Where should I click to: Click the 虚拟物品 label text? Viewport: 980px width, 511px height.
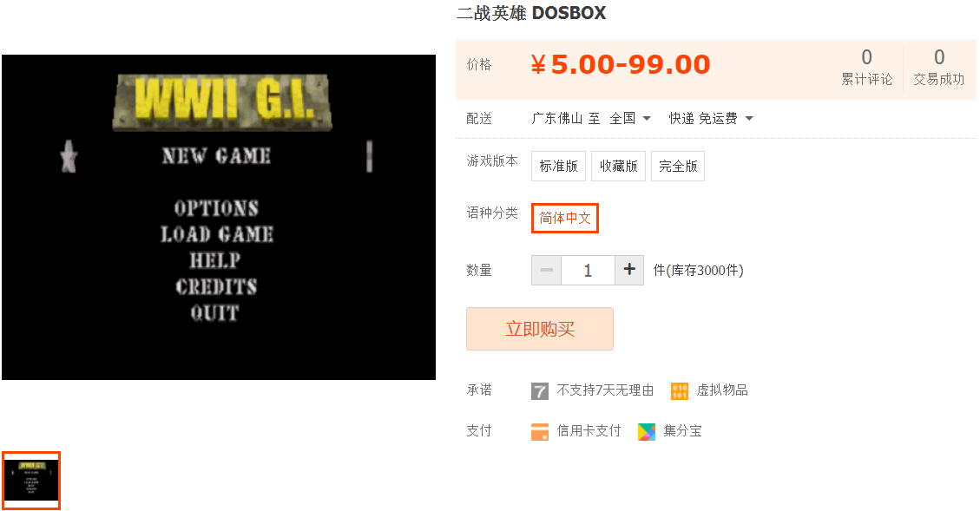pos(722,390)
